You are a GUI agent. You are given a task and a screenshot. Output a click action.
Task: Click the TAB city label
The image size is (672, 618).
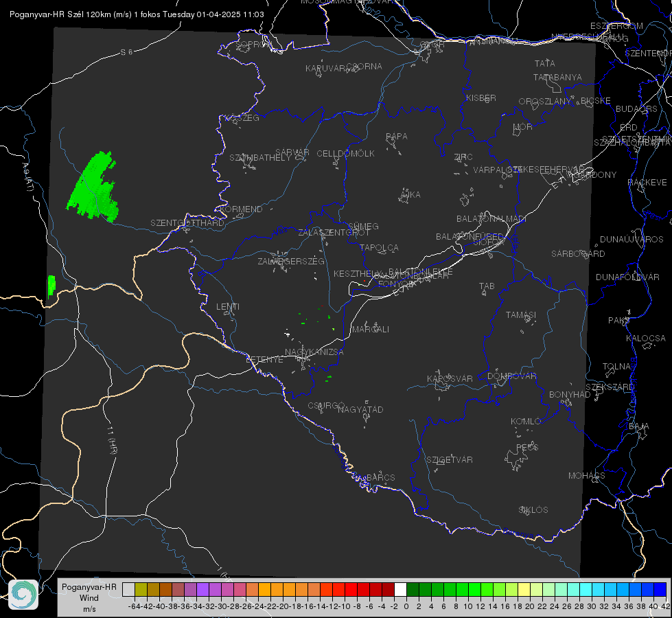point(487,286)
